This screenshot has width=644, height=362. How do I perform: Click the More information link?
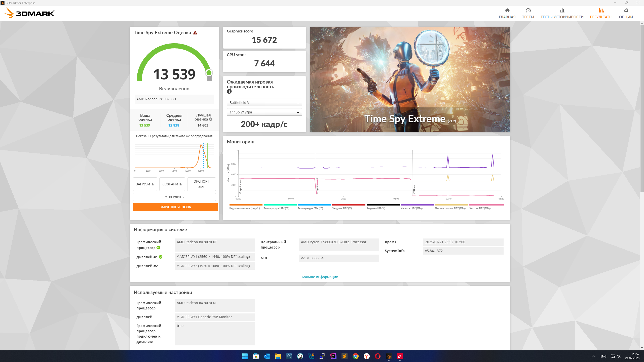point(320,277)
